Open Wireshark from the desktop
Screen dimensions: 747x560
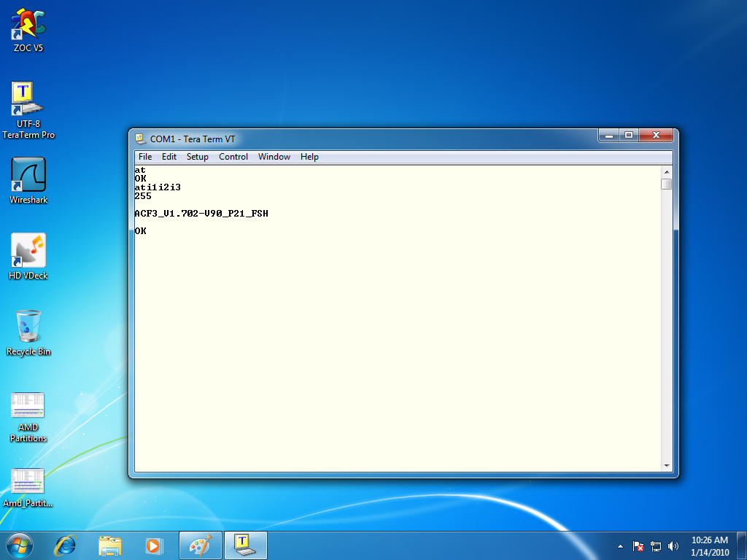click(x=28, y=176)
